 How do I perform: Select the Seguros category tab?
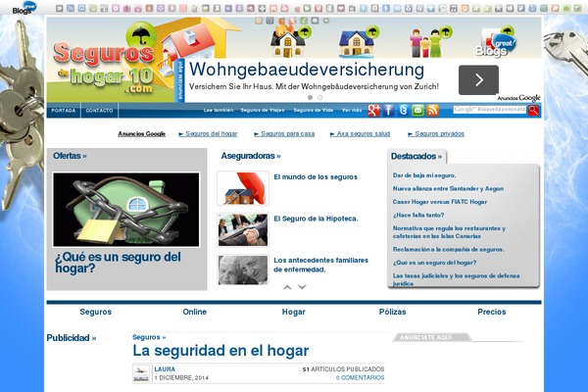96,312
